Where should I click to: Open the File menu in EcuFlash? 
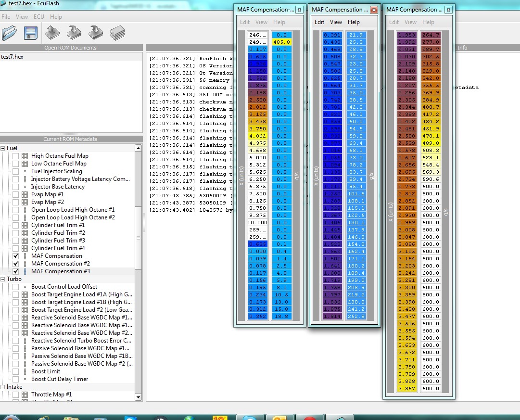[x=6, y=16]
